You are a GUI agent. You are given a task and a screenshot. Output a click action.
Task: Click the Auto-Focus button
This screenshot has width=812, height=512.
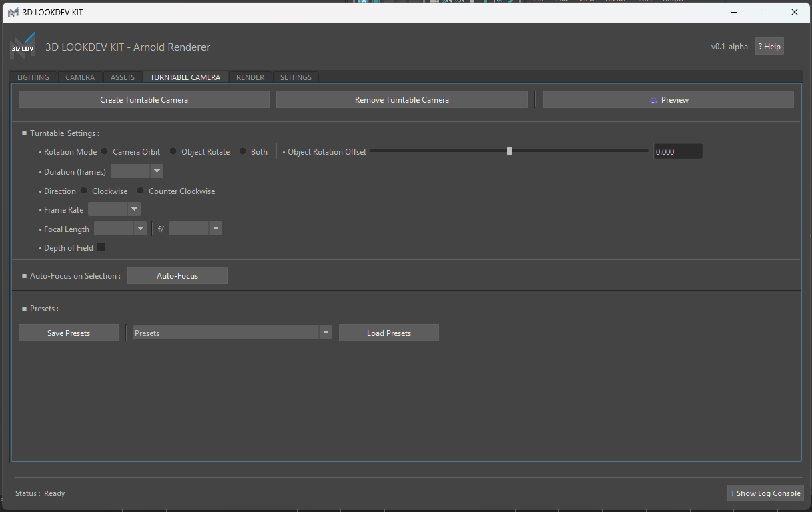(x=177, y=276)
